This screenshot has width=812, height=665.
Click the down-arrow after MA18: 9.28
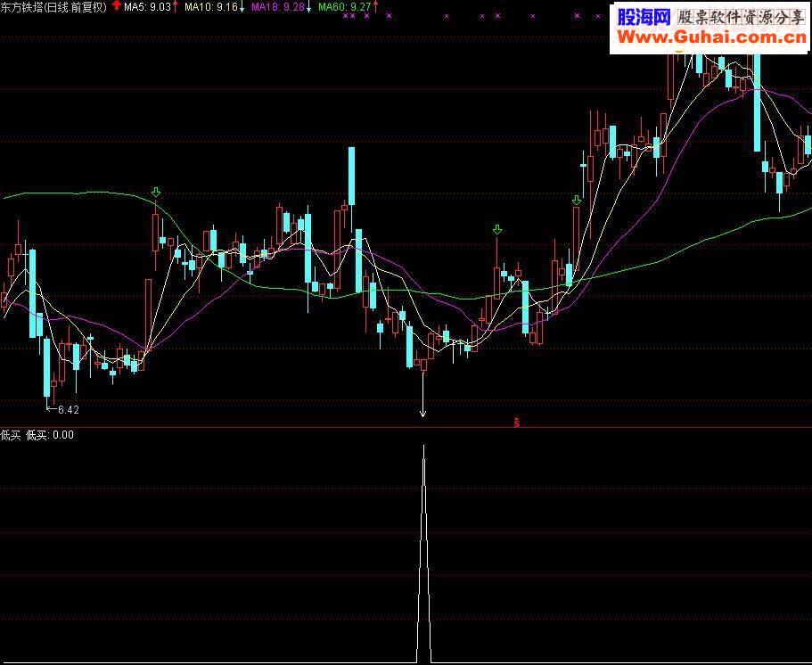(309, 8)
